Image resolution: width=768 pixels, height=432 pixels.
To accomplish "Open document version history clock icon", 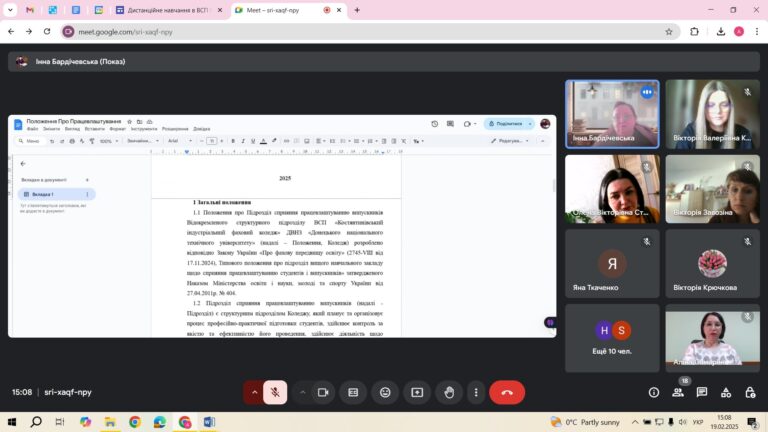I will (x=434, y=124).
